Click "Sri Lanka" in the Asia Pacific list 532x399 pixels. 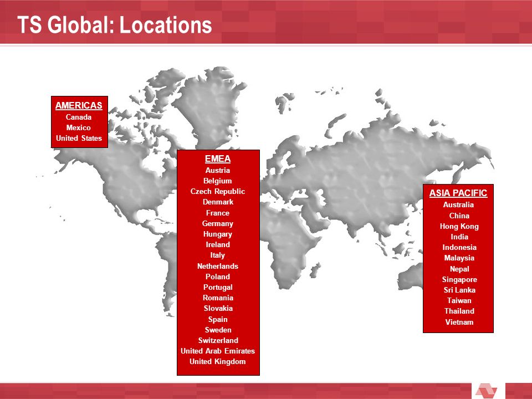[459, 290]
